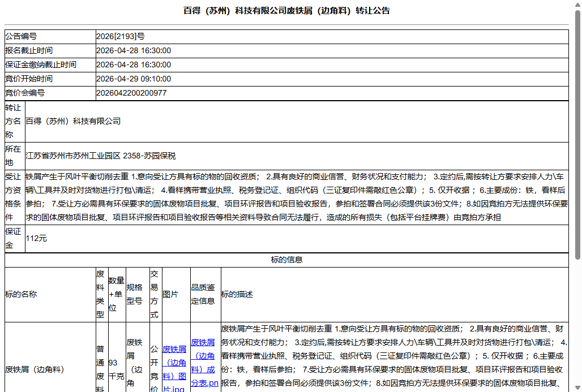Click the value 2026[2193]号
582x392 pixels.
tap(121, 36)
